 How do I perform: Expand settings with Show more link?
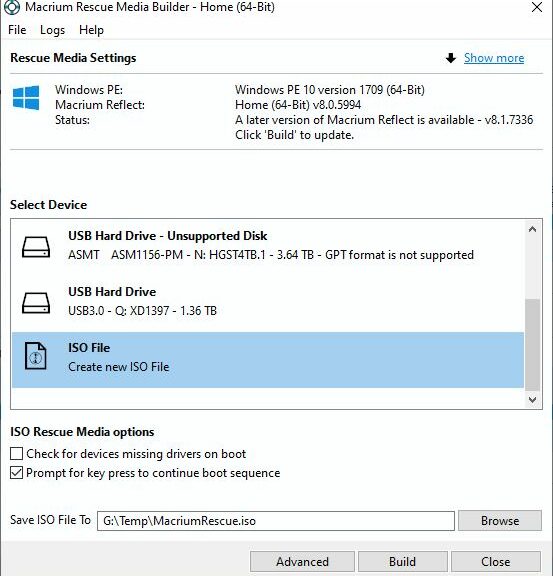click(x=494, y=58)
